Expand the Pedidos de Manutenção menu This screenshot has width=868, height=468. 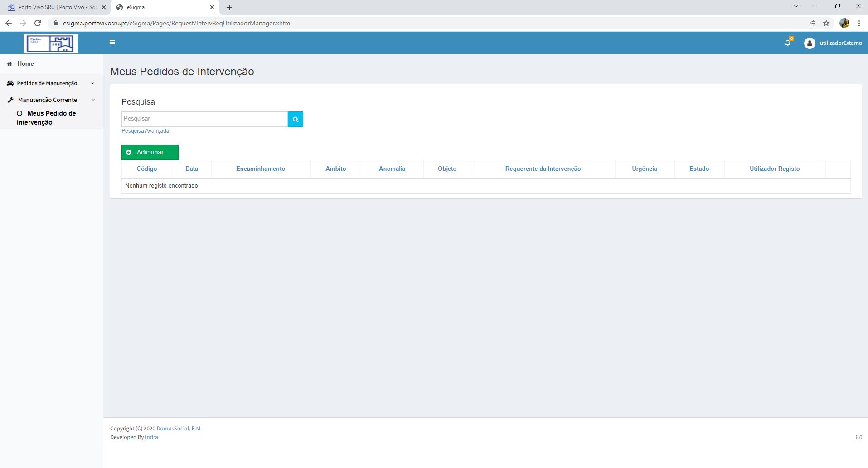[x=47, y=83]
